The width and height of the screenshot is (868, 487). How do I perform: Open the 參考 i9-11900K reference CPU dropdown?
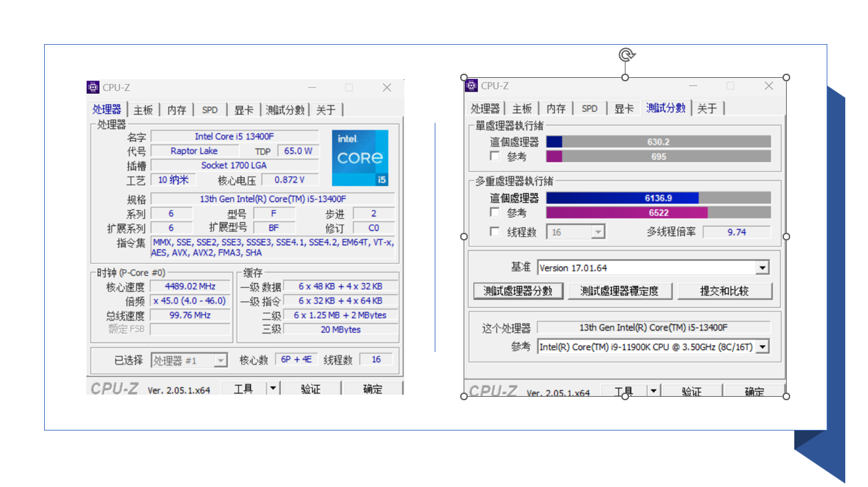coord(762,347)
